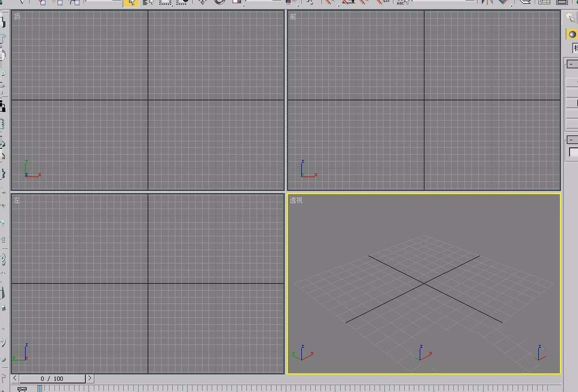This screenshot has width=578, height=392.
Task: Pick the Select and Uniform Scale tool
Action: click(237, 2)
